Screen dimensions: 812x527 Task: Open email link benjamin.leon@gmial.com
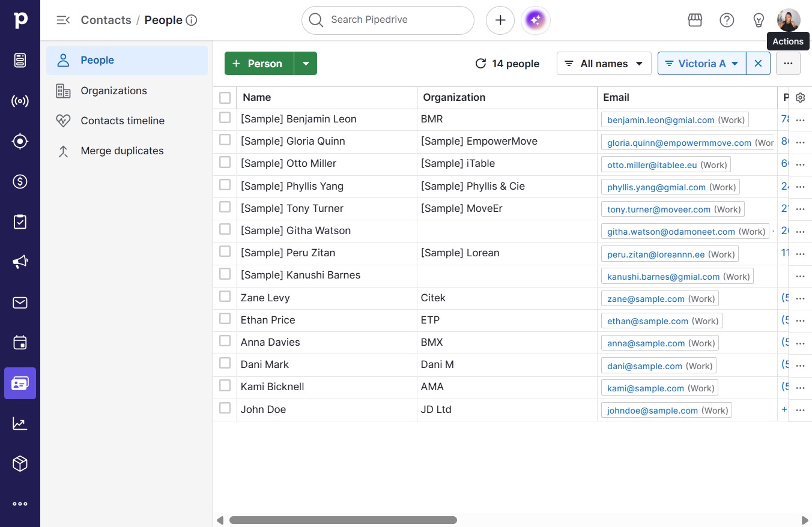(661, 120)
